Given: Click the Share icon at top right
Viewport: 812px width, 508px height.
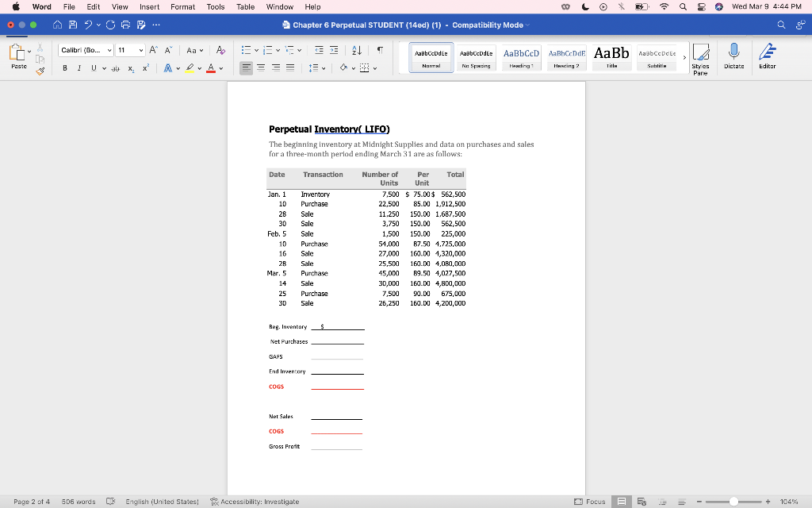Looking at the screenshot, I should pos(800,25).
